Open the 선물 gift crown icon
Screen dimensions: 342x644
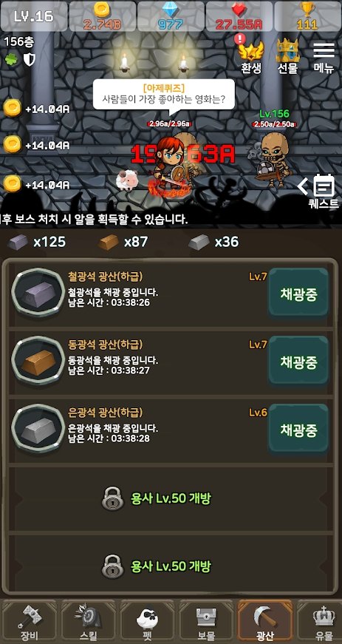288,55
